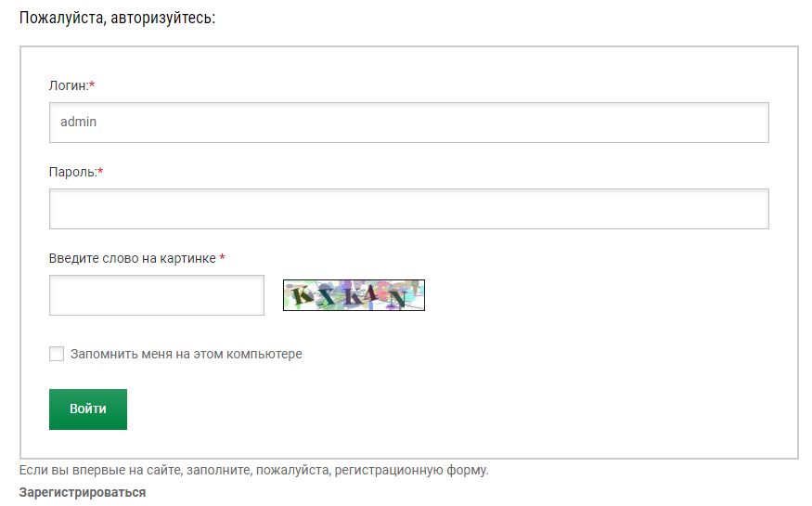Click the green Войти button
This screenshot has height=506, width=812.
point(88,409)
